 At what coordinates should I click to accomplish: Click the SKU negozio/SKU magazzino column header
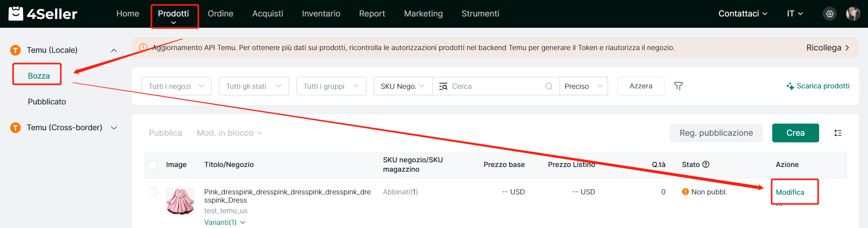[413, 165]
